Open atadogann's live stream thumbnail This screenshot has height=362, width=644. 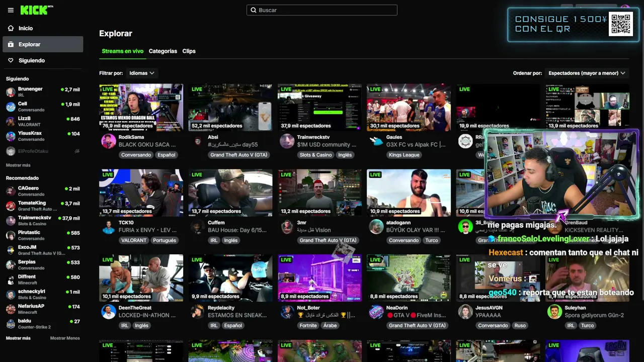[x=409, y=193]
